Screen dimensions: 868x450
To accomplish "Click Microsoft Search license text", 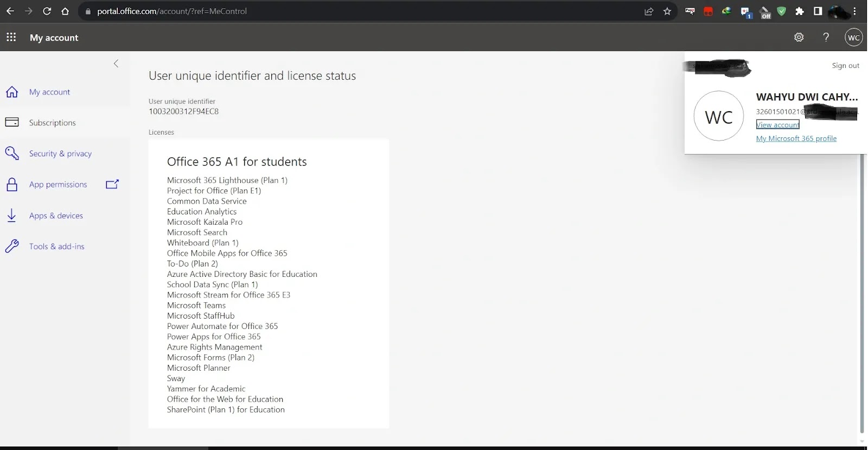I will (x=197, y=232).
